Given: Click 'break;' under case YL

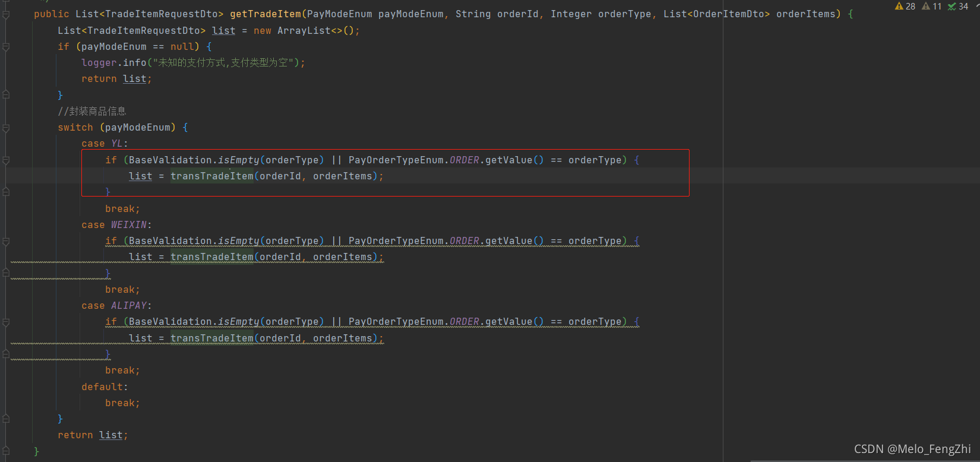Looking at the screenshot, I should tap(122, 209).
